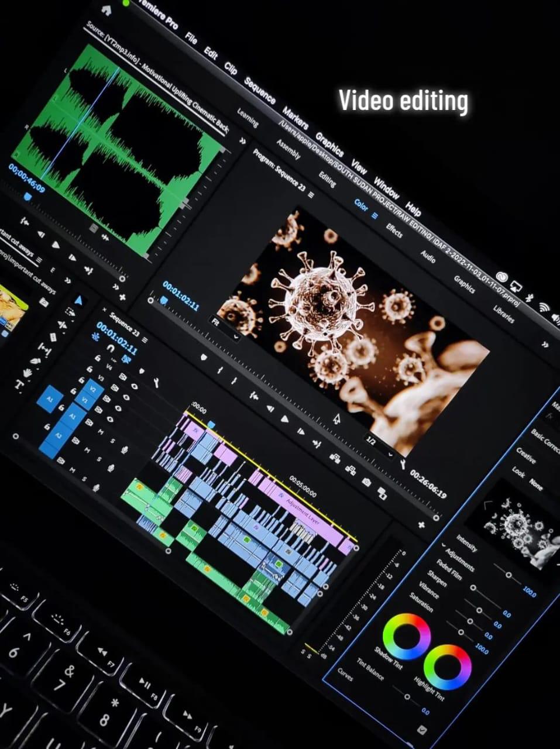Screen dimensions: 560x749
Task: Click the Program monitor wrench settings icon
Action: pyautogui.click(x=403, y=464)
